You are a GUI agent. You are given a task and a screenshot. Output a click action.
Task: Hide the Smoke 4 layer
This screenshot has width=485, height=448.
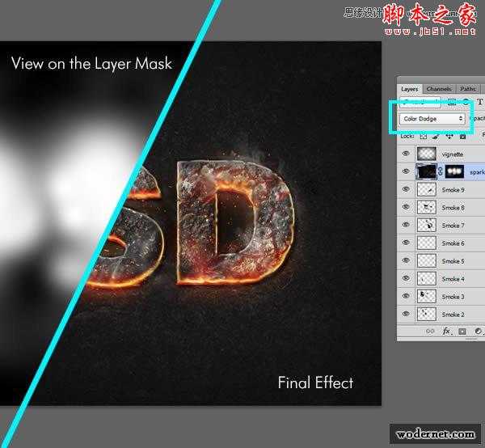coord(406,278)
